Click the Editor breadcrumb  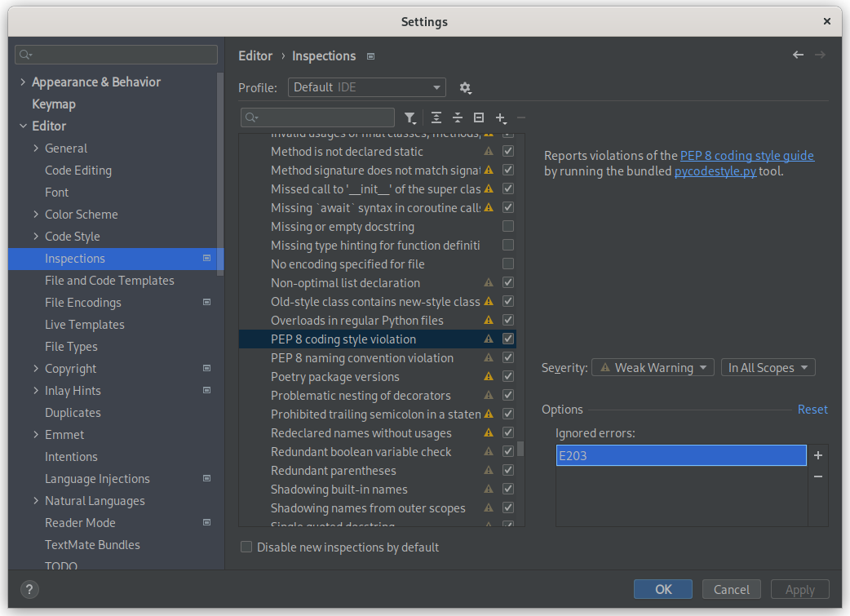tap(255, 55)
